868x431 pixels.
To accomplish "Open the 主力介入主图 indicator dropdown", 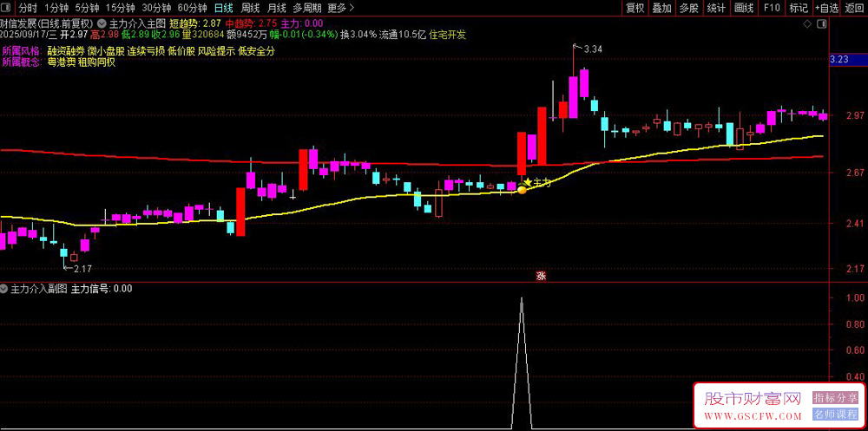I will 102,23.
